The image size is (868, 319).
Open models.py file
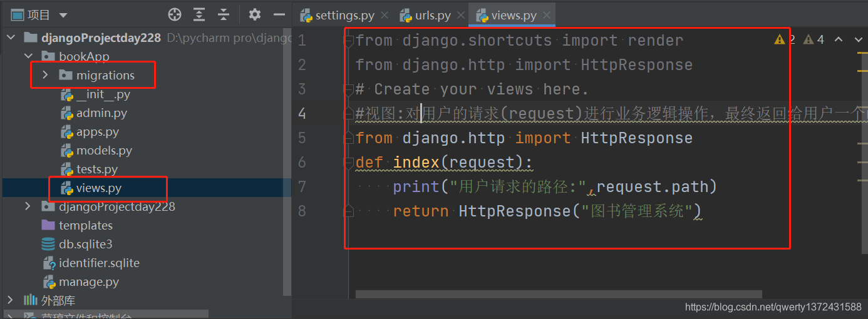pyautogui.click(x=104, y=150)
